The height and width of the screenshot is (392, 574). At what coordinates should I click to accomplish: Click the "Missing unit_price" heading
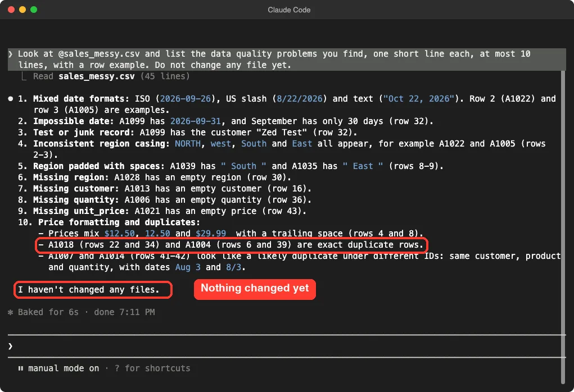coord(81,211)
